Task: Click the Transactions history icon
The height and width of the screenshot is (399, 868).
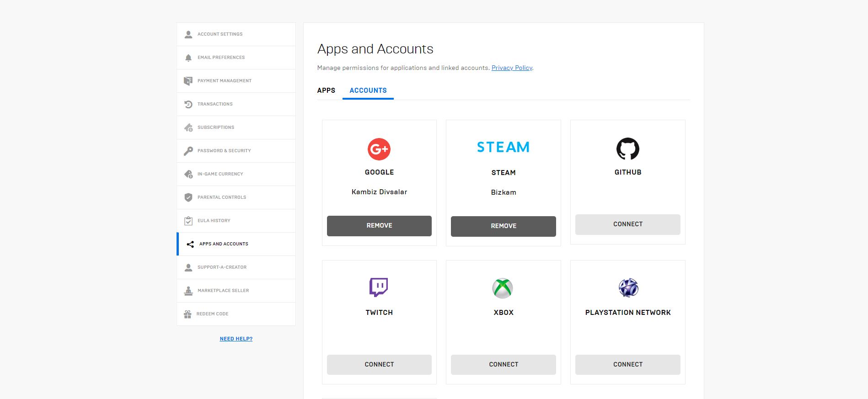Action: coord(188,104)
